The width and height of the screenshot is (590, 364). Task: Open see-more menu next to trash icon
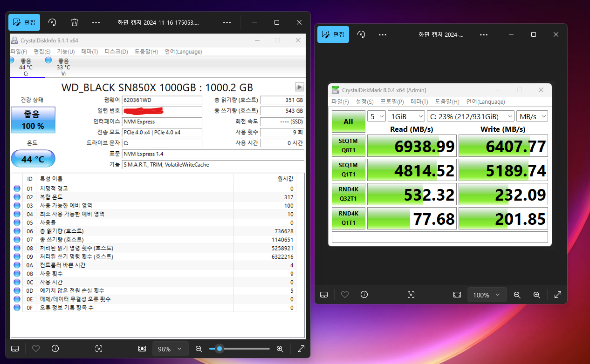coord(96,22)
